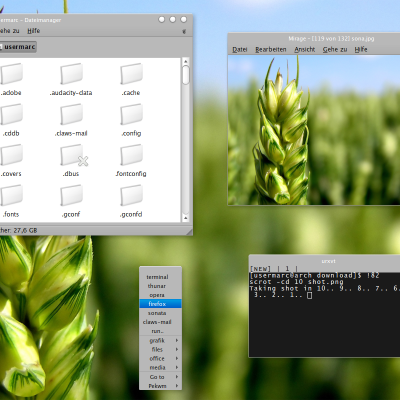Image resolution: width=400 pixels, height=400 pixels.
Task: Open Hilfe menu in Mirage
Action: pos(361,49)
